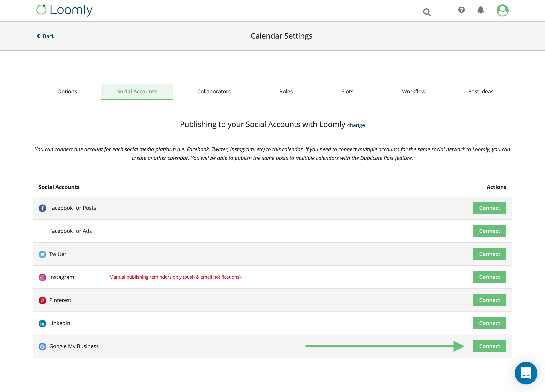The height and width of the screenshot is (392, 545).
Task: Click the Facebook icon next to Facebook for Posts
Action: [x=42, y=208]
